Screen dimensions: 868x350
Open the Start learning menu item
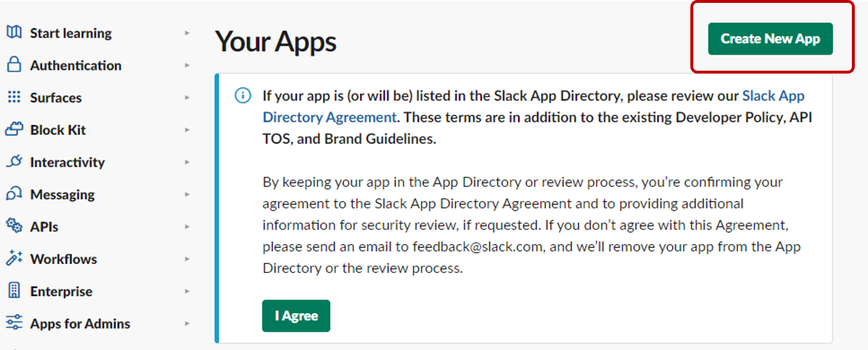[71, 33]
